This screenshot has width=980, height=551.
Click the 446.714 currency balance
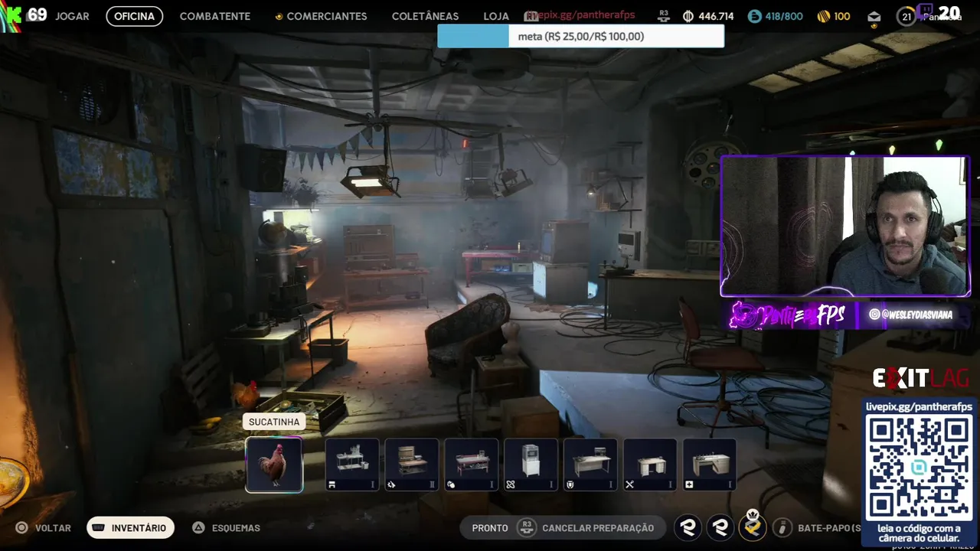[708, 16]
